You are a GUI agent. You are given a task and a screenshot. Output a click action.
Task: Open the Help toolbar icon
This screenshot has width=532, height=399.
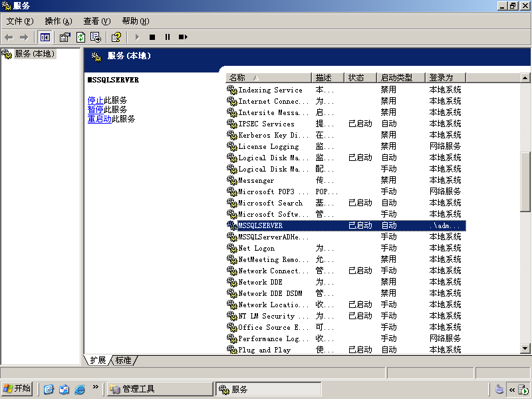coord(116,37)
